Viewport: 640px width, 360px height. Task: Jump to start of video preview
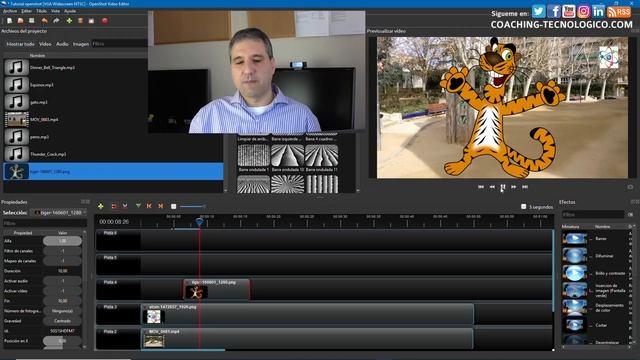pyautogui.click(x=481, y=187)
